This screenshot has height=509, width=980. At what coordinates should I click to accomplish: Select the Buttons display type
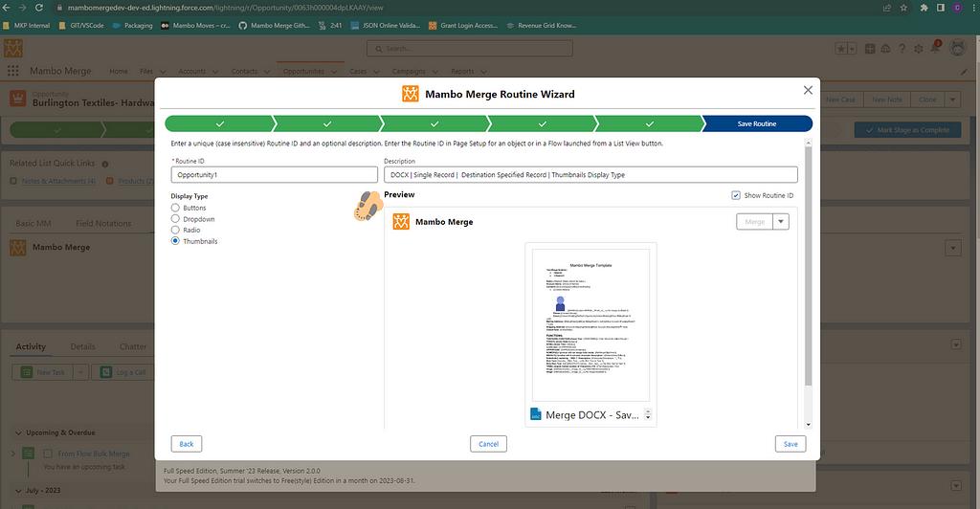(175, 208)
